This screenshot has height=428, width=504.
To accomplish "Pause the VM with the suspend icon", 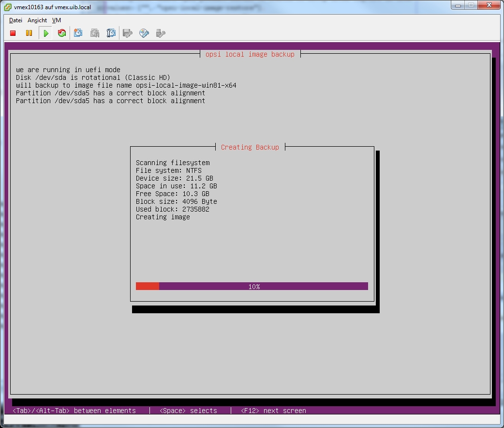I will [29, 33].
